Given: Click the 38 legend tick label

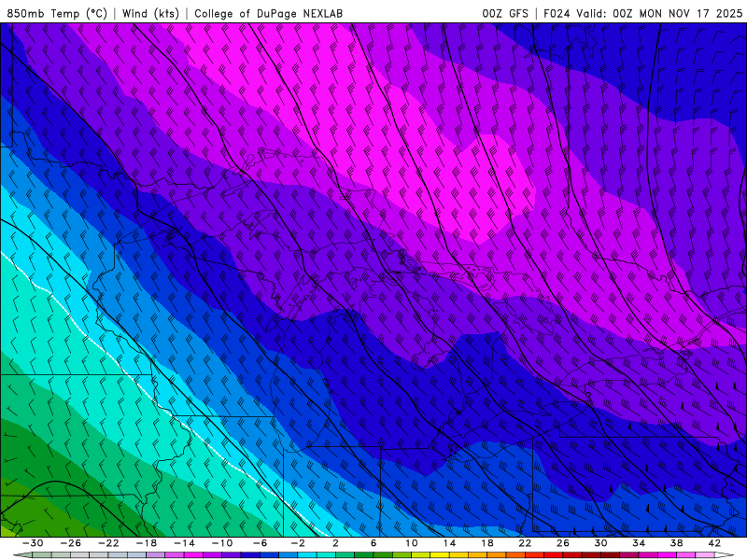Looking at the screenshot, I should pos(676,543).
